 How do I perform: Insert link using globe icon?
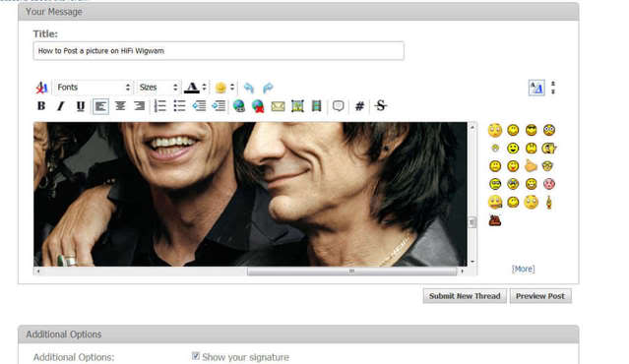point(238,106)
